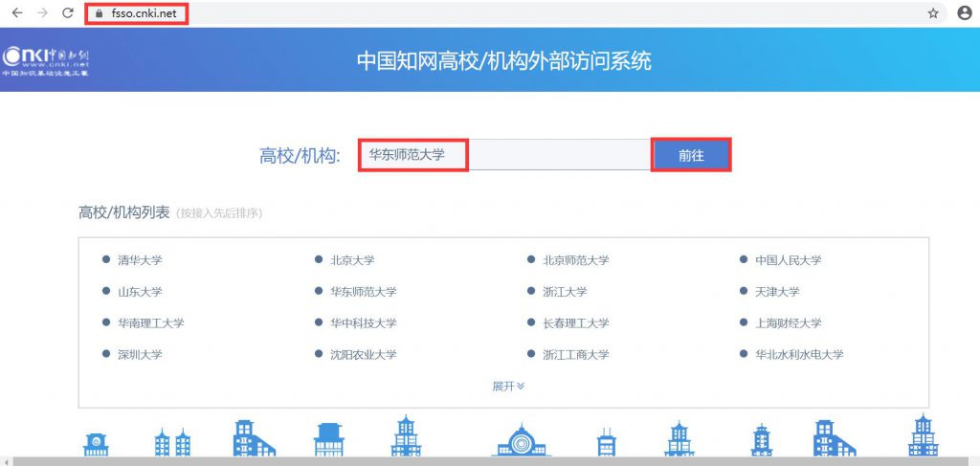
Task: Focus the 高校/机构 search input field
Action: 505,154
